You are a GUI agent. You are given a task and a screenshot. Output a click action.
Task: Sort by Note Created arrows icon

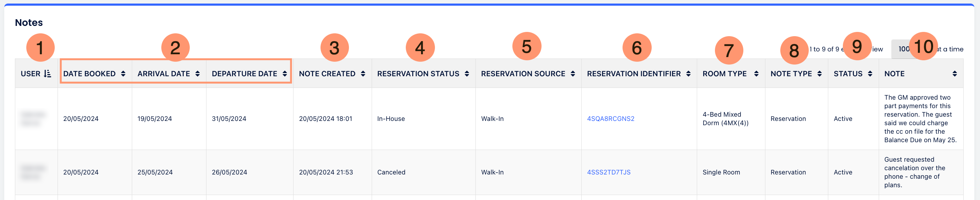363,74
